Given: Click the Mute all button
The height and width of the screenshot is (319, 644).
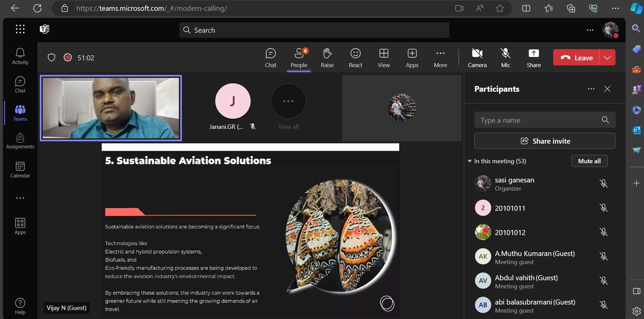Looking at the screenshot, I should click(589, 161).
